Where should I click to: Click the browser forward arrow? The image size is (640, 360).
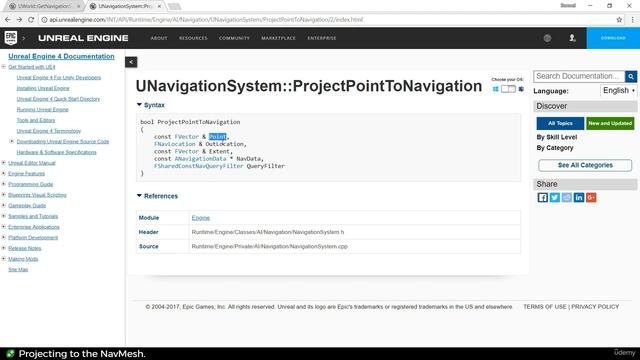tap(19, 19)
